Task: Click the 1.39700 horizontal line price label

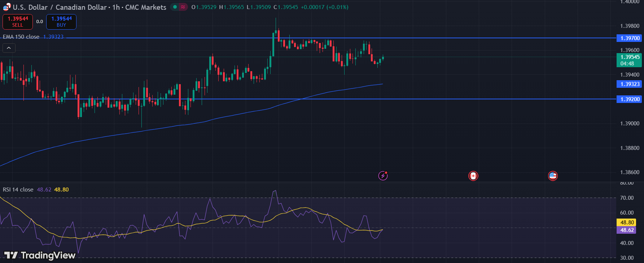Action: click(x=630, y=38)
